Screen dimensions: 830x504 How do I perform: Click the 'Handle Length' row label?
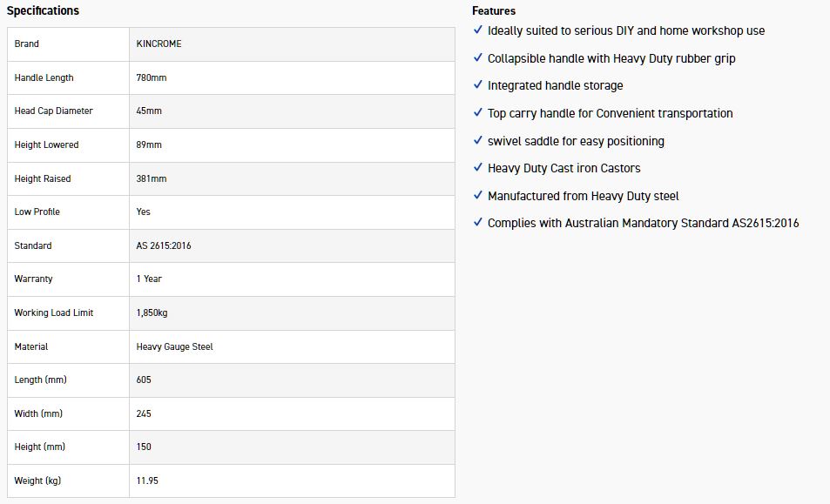pyautogui.click(x=44, y=77)
